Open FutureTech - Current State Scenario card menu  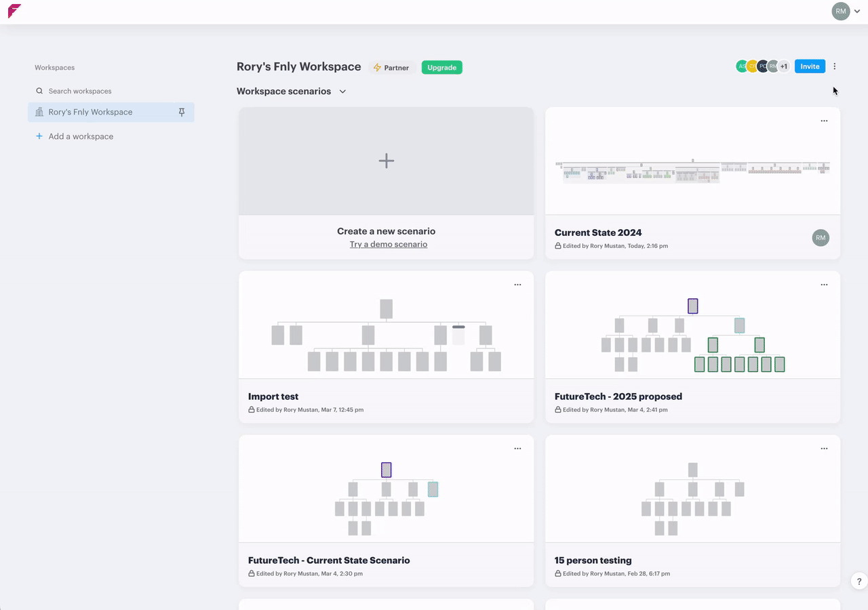click(x=517, y=449)
